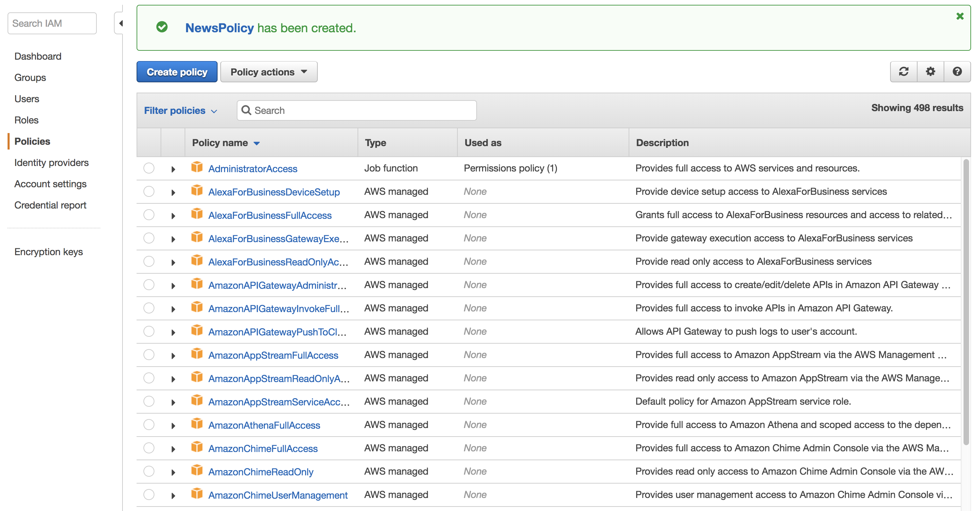Viewport: 980px width, 511px height.
Task: Open Credential report in the sidebar
Action: (x=50, y=205)
